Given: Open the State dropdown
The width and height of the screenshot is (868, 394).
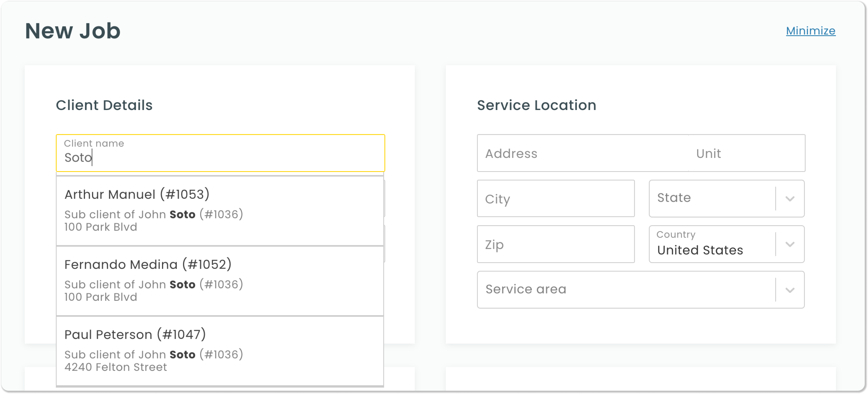Looking at the screenshot, I should pos(727,199).
